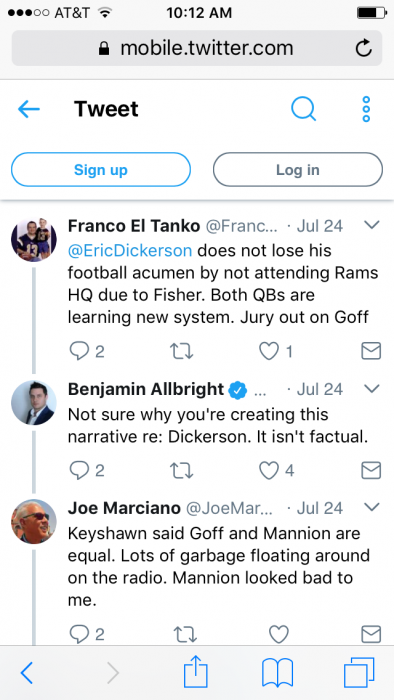Open the three-dot more options menu
394x700 pixels.
click(x=366, y=109)
